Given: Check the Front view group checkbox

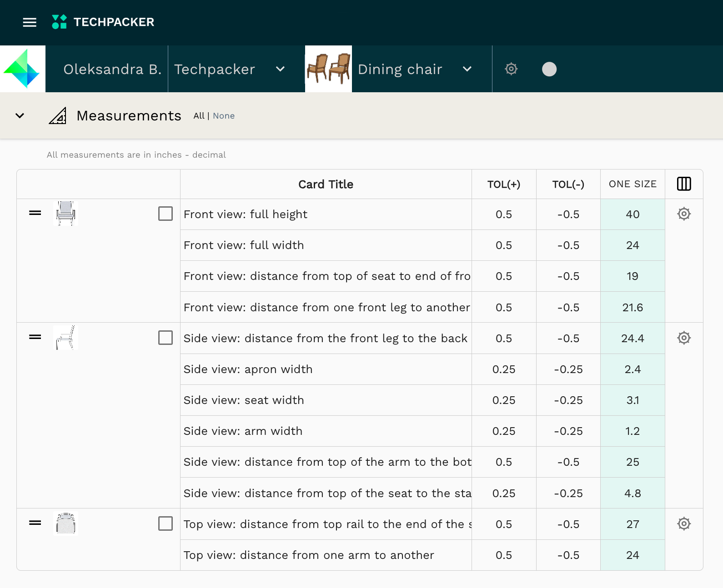Looking at the screenshot, I should [166, 214].
